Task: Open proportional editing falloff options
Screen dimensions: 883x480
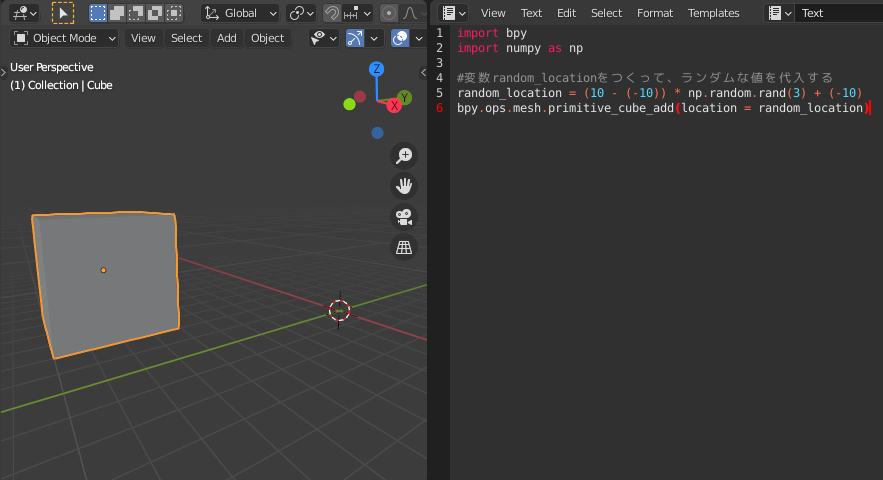Action: click(413, 13)
